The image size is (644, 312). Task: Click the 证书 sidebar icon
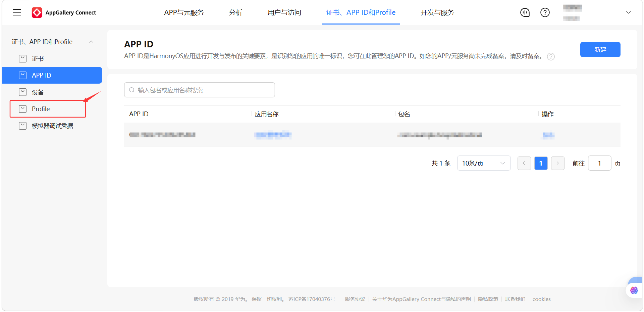pos(22,58)
